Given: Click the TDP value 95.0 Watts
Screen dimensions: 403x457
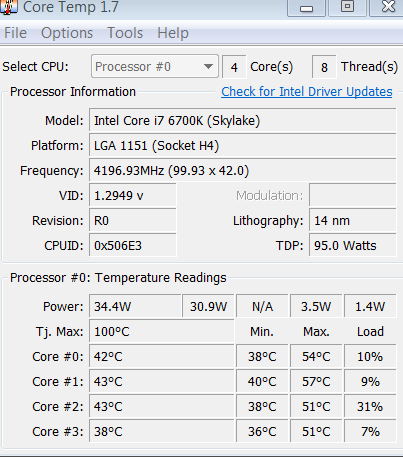Looking at the screenshot, I should tap(353, 245).
